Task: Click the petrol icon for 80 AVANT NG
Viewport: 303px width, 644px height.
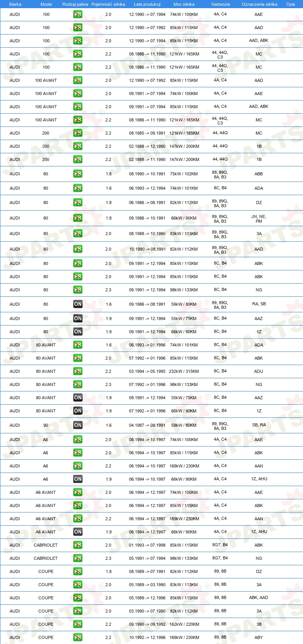Action: [78, 384]
